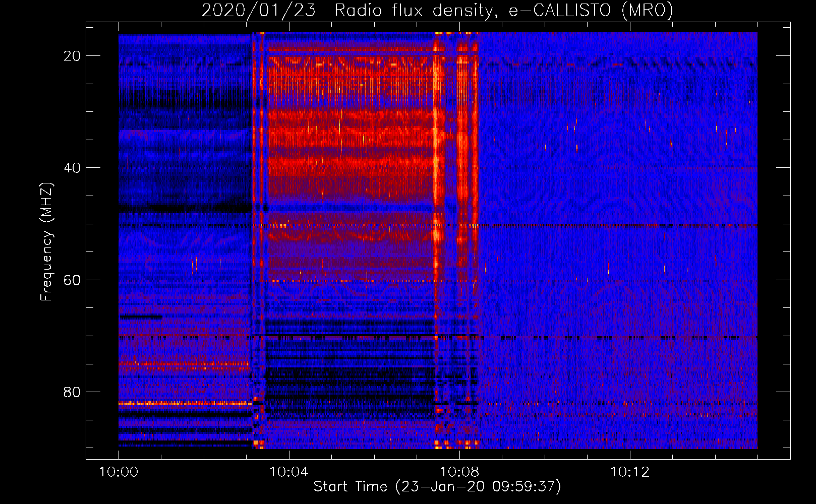Click the "80" frequency tick label
816x504 pixels.
[72, 392]
